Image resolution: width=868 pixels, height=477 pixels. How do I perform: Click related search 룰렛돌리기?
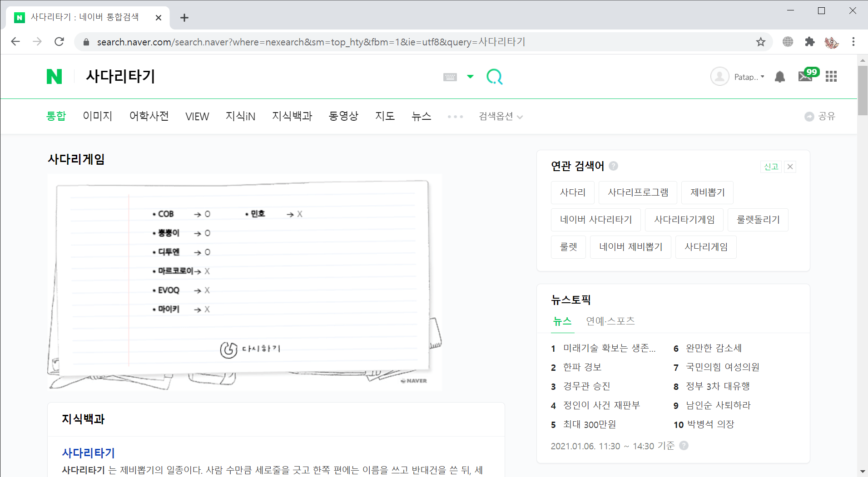pos(758,220)
